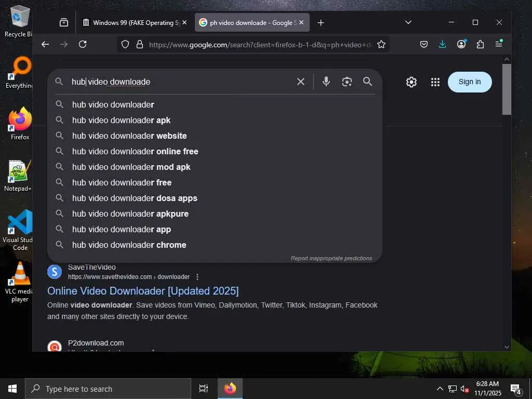The height and width of the screenshot is (399, 532).
Task: Click savethevideo.com URL breadcrumb
Action: tap(129, 277)
